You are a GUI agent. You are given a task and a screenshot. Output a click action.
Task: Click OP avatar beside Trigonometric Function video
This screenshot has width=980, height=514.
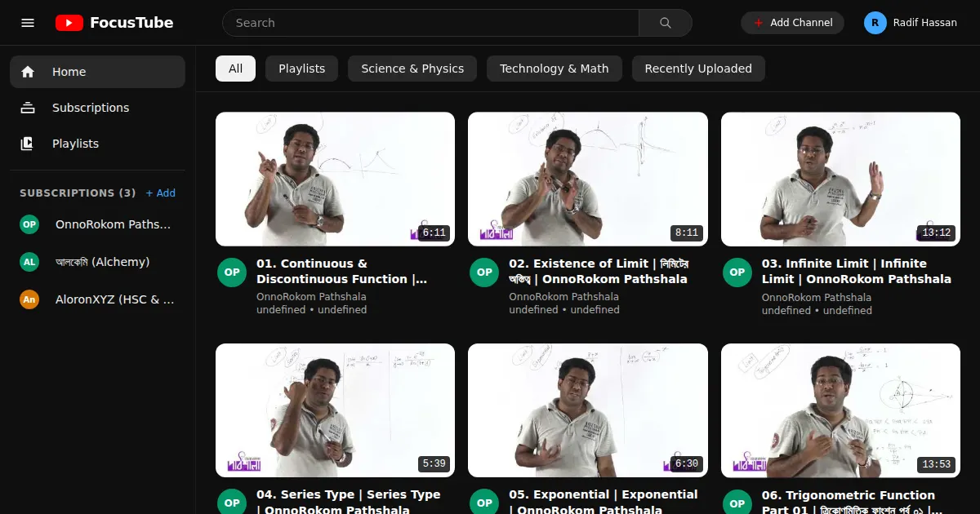[x=737, y=503]
